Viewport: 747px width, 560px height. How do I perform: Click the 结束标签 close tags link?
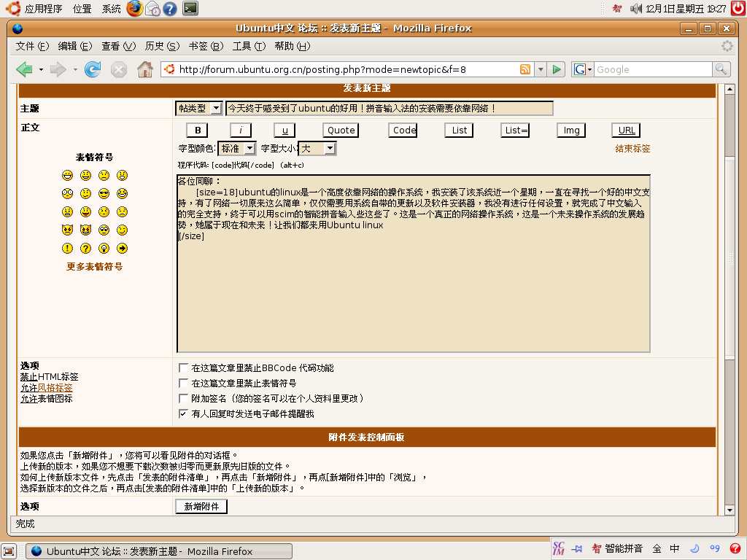coord(632,149)
